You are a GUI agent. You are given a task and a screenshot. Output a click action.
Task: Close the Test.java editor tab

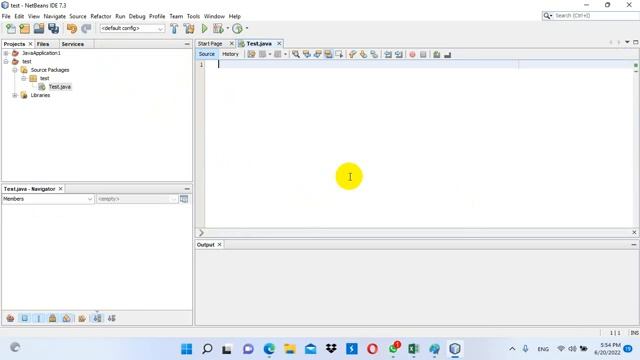point(279,43)
